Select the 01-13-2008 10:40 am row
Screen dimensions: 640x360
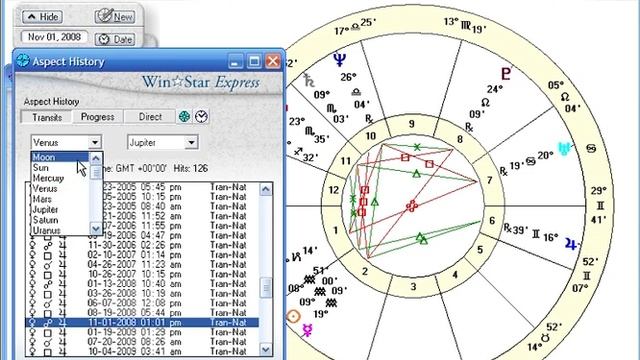pos(142,284)
